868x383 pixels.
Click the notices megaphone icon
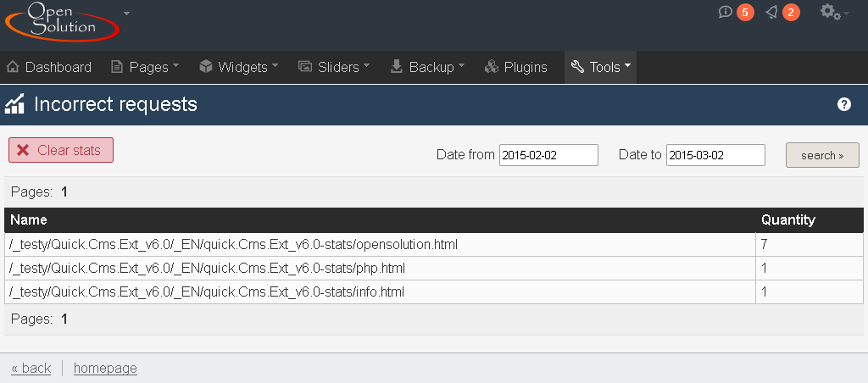click(771, 12)
